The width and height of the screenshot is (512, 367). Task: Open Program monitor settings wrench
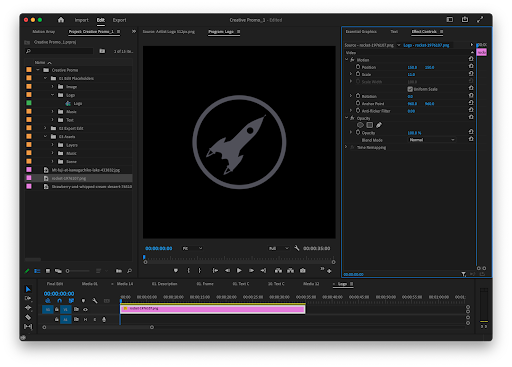point(297,248)
